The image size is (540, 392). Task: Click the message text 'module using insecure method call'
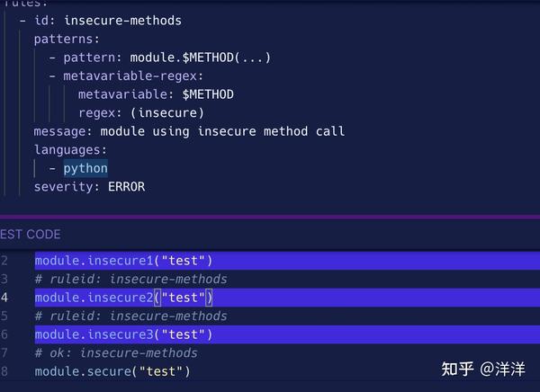pyautogui.click(x=222, y=131)
